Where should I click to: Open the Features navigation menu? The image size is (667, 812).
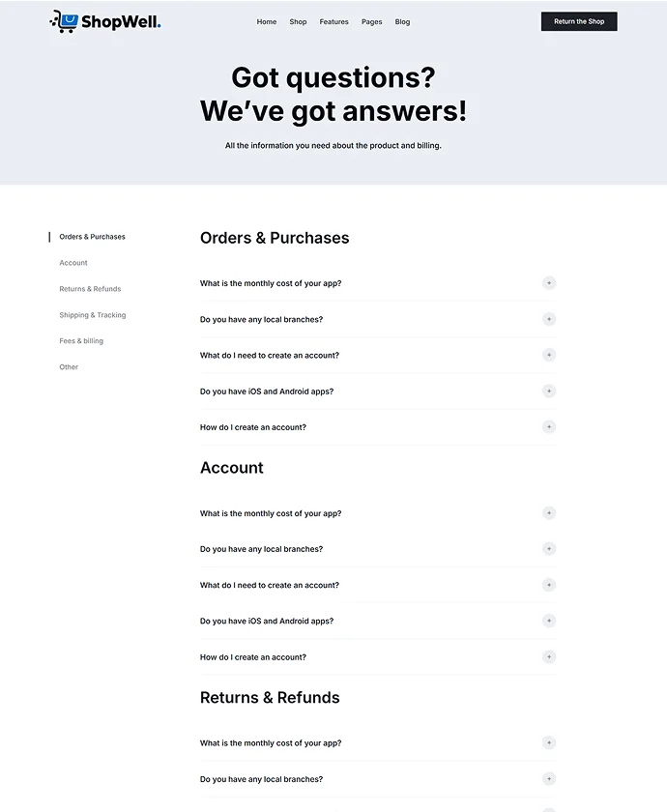coord(333,21)
